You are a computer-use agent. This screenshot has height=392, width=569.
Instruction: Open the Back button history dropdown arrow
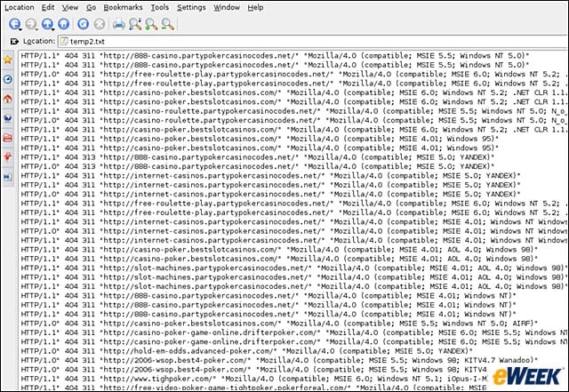click(x=20, y=29)
